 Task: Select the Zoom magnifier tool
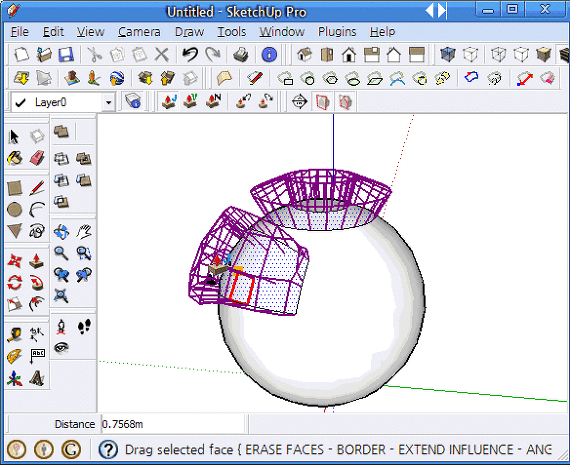[x=61, y=253]
